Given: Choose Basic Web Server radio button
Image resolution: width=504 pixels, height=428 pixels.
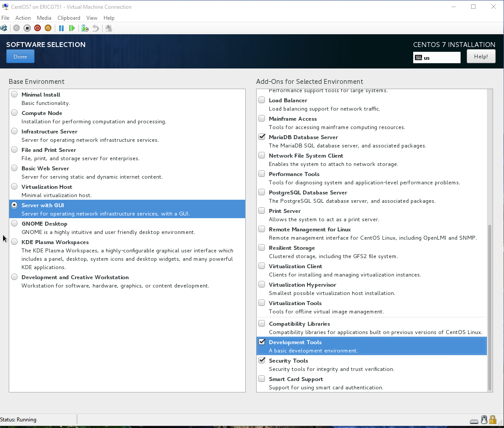Looking at the screenshot, I should pos(14,168).
